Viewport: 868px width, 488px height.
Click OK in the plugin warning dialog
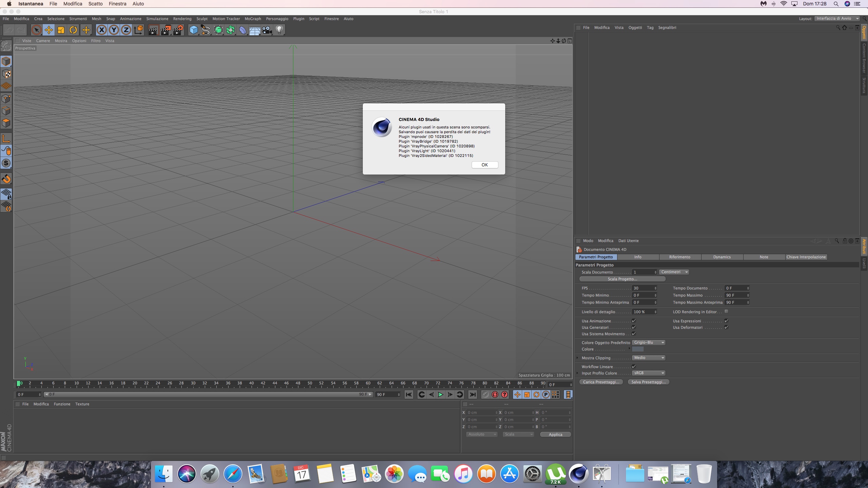pos(485,165)
